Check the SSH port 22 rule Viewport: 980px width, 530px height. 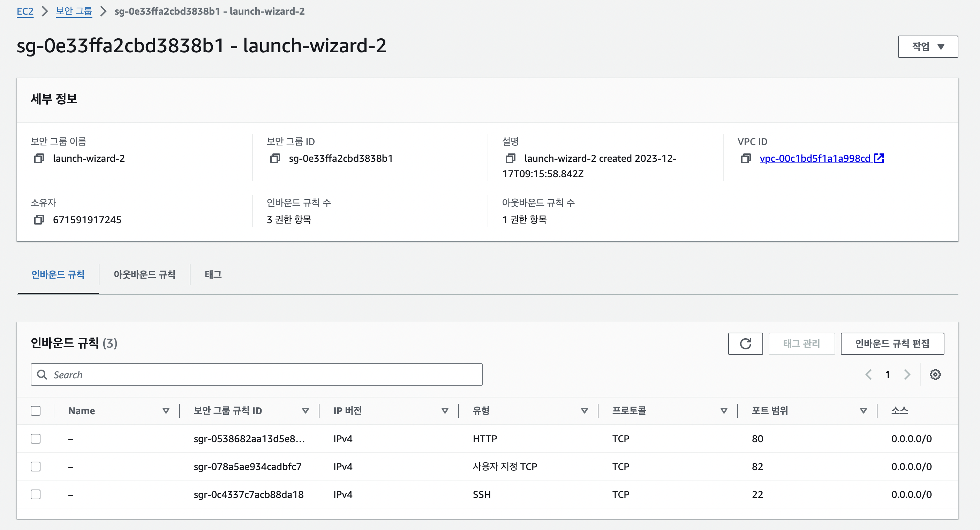[36, 494]
